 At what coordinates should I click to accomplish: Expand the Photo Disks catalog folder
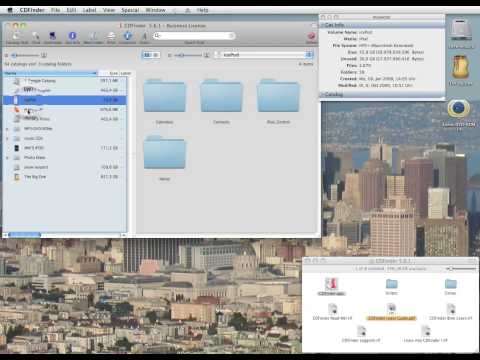pyautogui.click(x=7, y=158)
